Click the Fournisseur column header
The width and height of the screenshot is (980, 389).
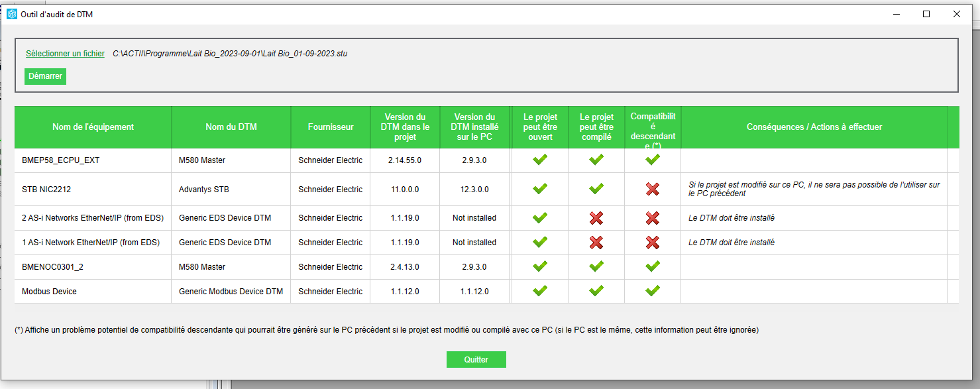[x=330, y=127]
